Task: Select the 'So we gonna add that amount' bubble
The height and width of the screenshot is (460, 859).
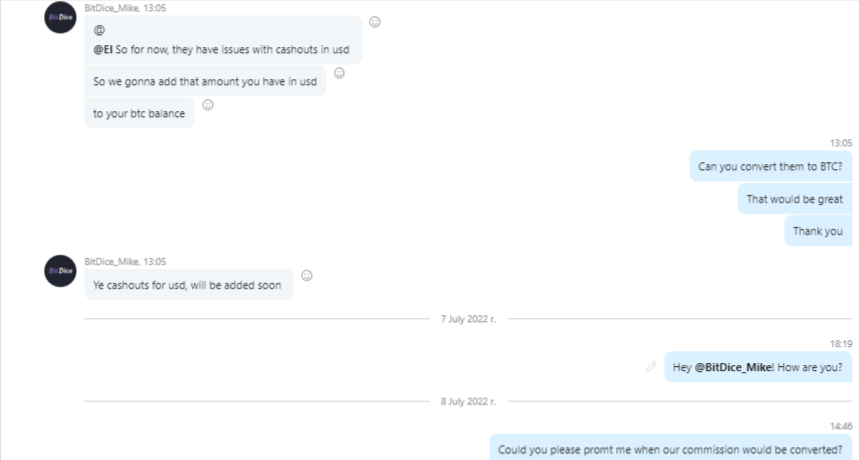Action: pos(205,81)
